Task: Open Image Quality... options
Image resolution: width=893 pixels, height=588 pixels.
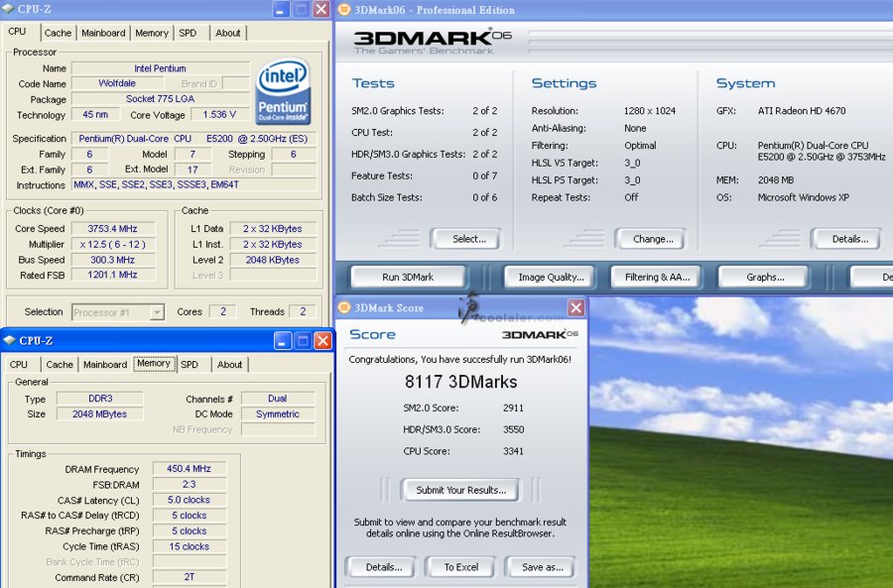Action: tap(551, 278)
